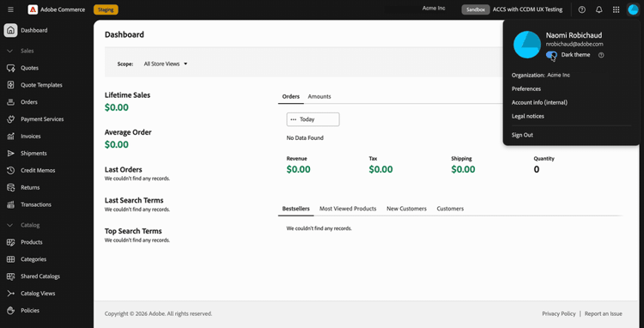Click the Shipments sidebar icon

click(x=10, y=153)
